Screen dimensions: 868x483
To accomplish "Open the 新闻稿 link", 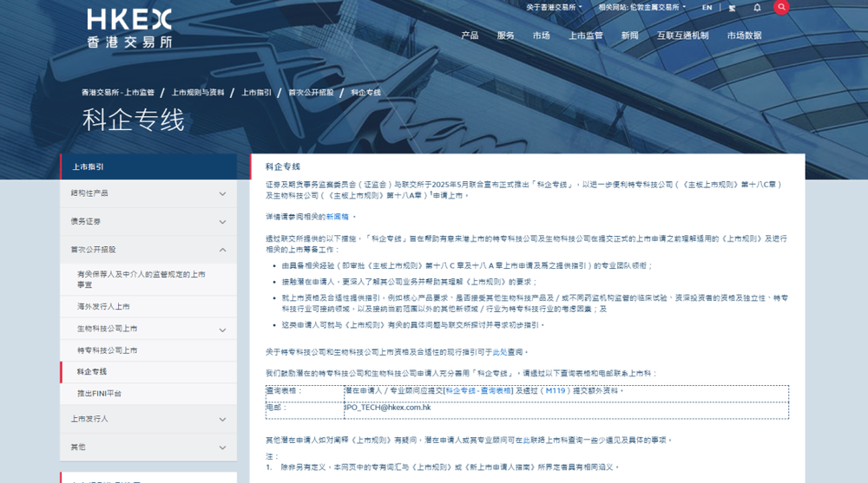I will (337, 216).
